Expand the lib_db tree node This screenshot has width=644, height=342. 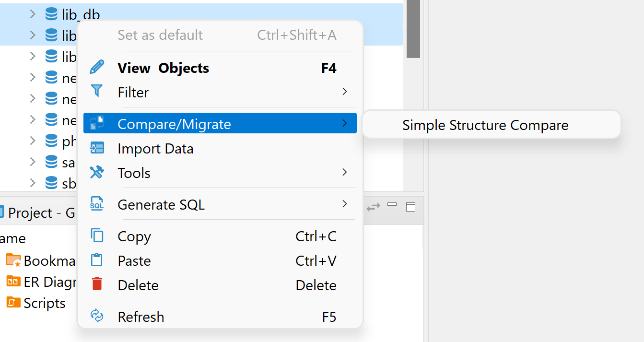point(32,14)
